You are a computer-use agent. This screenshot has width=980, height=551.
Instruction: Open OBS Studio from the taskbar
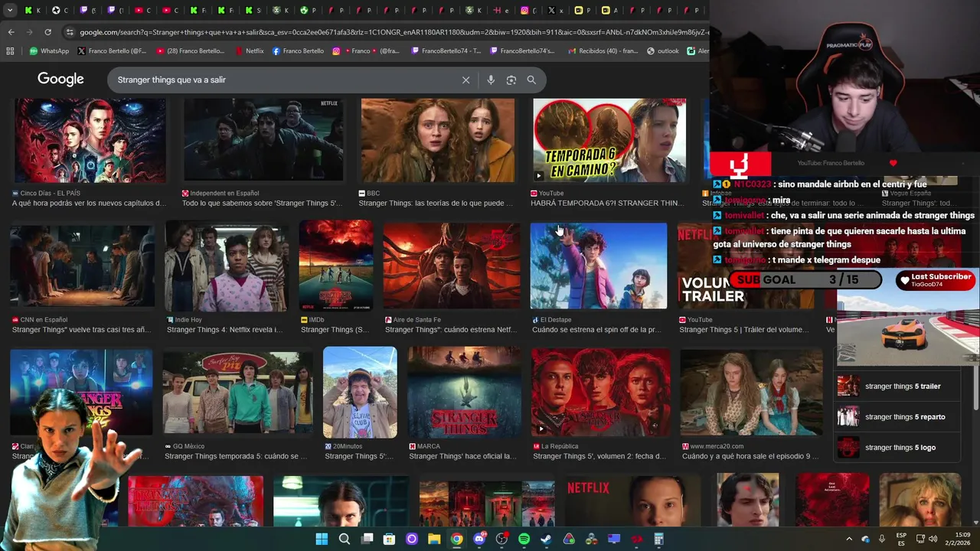point(501,539)
